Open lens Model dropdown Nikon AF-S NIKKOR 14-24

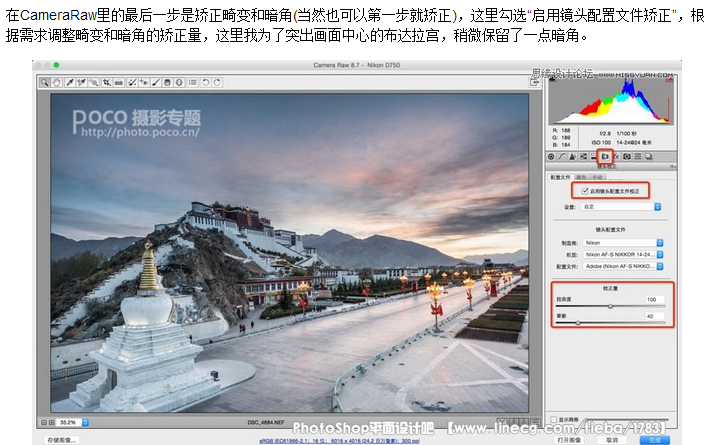tap(623, 254)
